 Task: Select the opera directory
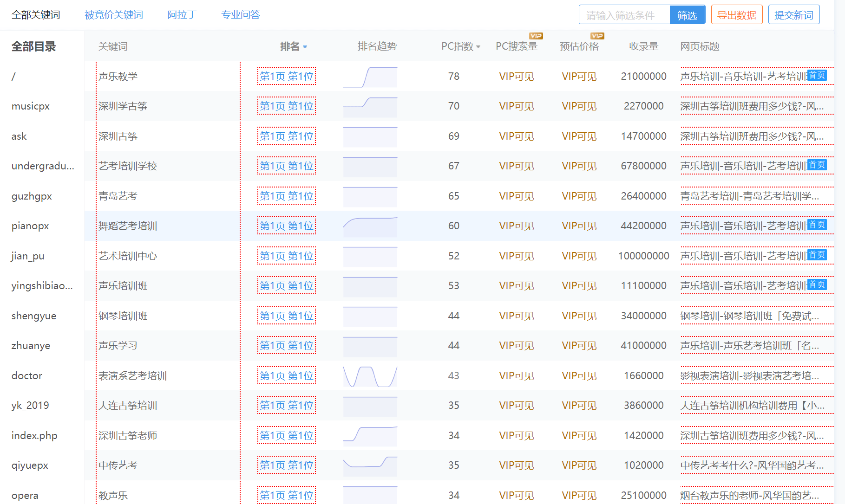click(25, 496)
